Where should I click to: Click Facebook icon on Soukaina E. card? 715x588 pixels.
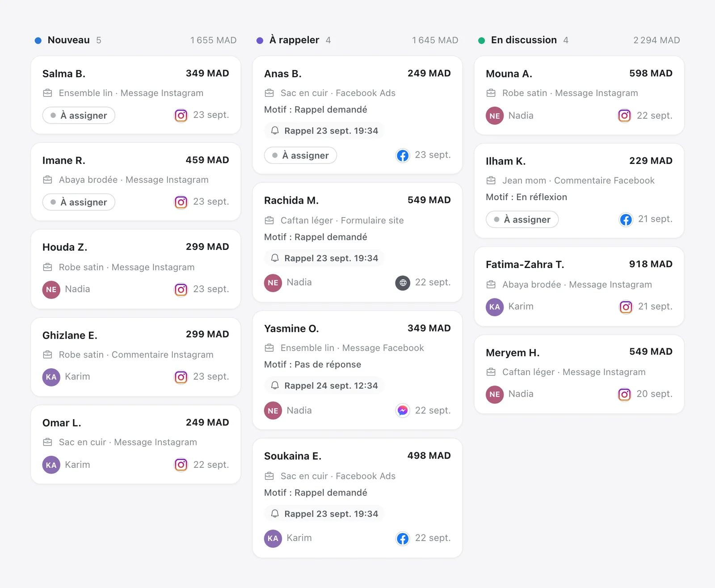pos(403,538)
